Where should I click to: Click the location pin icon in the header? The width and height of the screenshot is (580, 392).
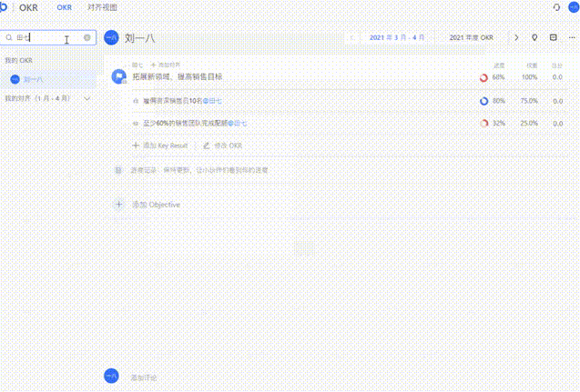534,37
